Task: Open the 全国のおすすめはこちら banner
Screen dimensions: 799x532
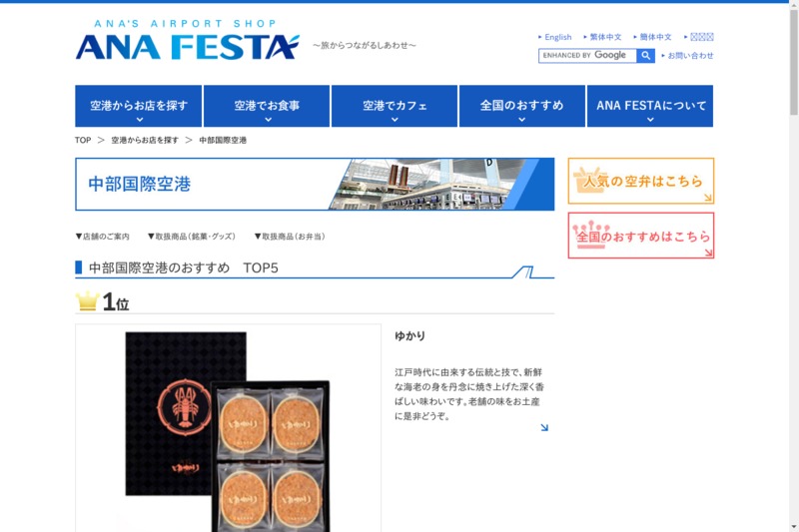Action: tap(641, 236)
